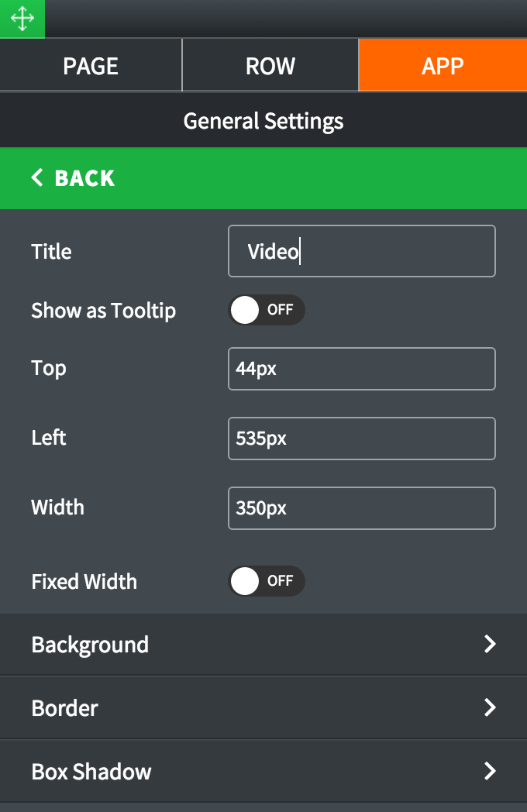Select the APP tab

(x=443, y=66)
